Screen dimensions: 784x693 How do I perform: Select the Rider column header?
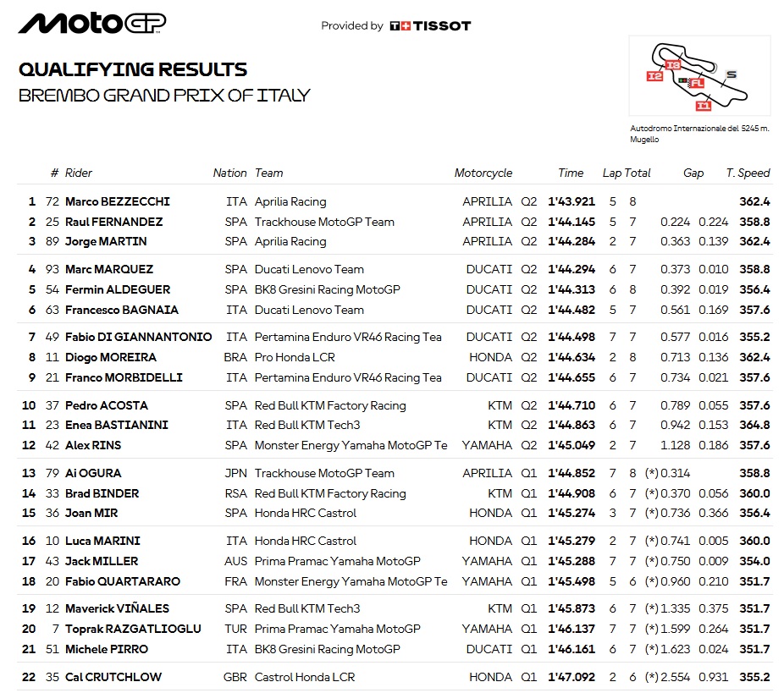point(79,173)
